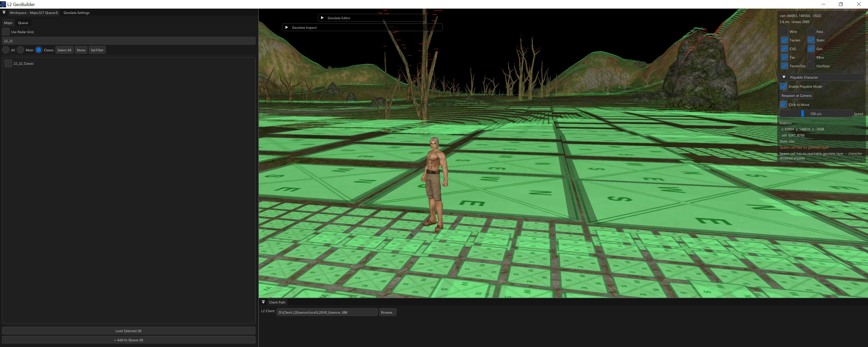Viewport: 868px width, 347px height.
Task: Click Respawn at Camera button
Action: pos(796,96)
